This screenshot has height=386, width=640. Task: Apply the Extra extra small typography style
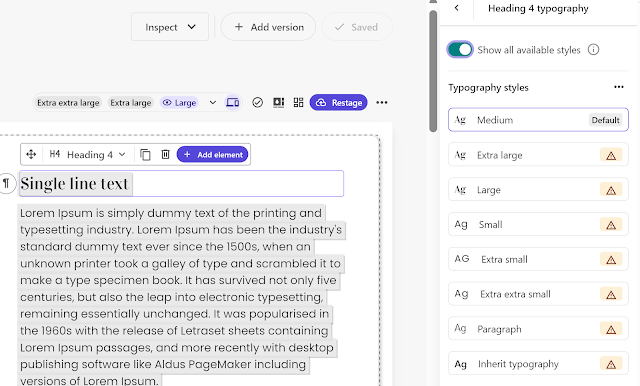pyautogui.click(x=538, y=294)
